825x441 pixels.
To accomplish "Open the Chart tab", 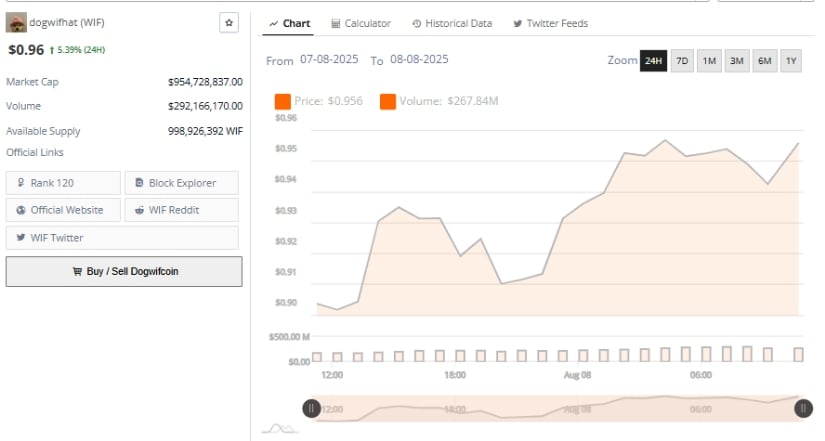I will 288,24.
